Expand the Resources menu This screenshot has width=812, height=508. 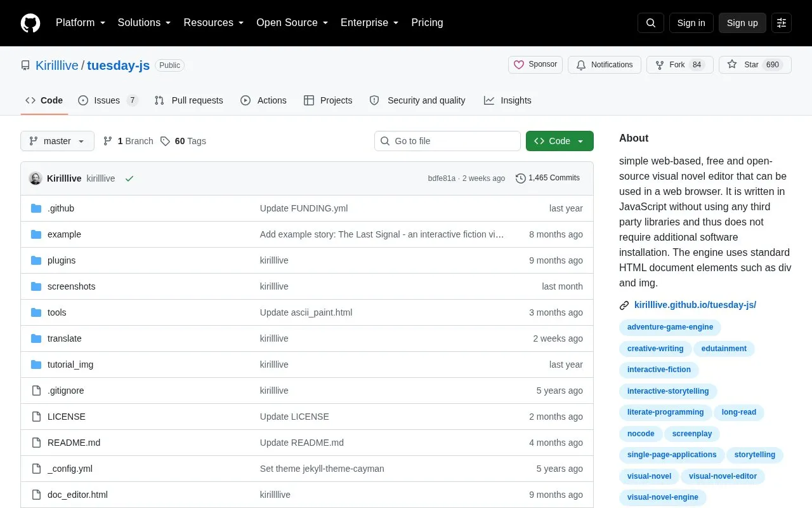[214, 23]
